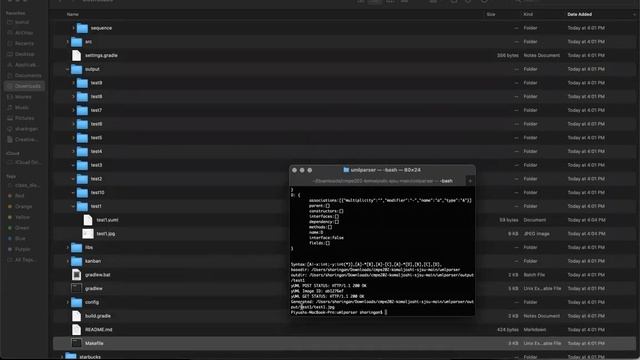Expand the config folder
This screenshot has height=360, width=640.
[x=68, y=302]
